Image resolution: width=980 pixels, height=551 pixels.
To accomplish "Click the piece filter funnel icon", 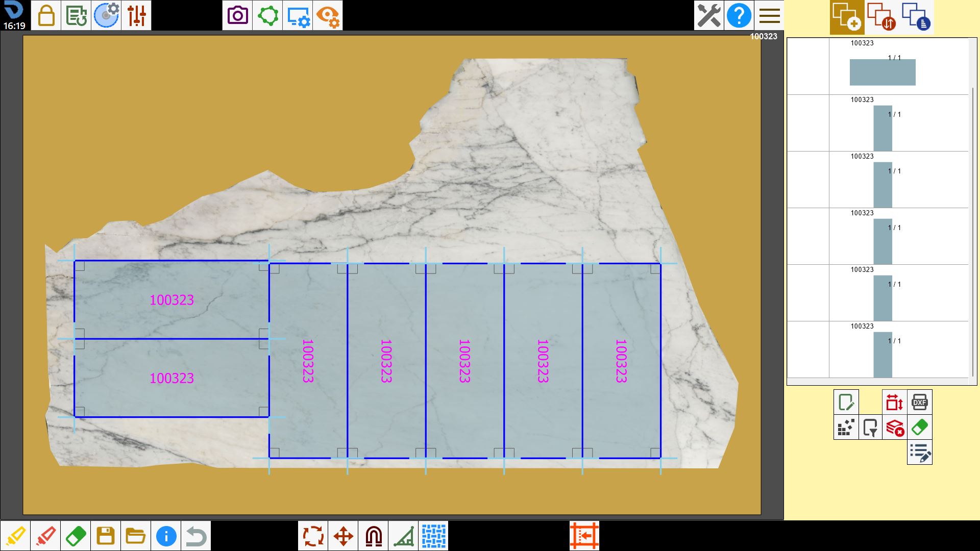I will (870, 427).
